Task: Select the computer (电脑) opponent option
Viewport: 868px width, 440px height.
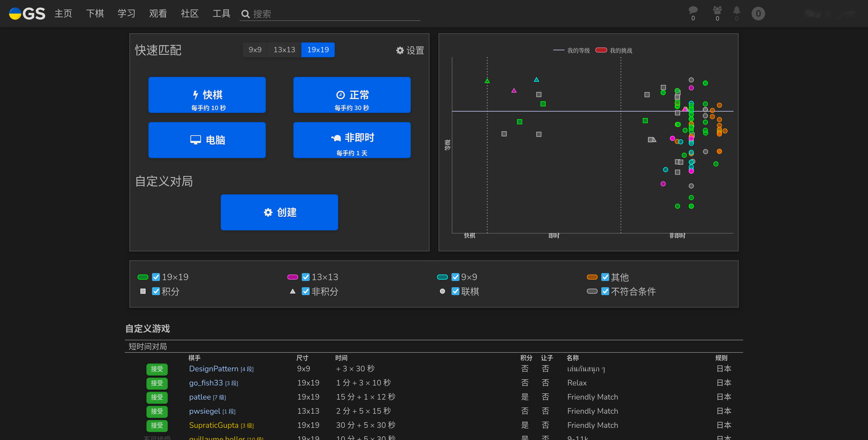Action: [207, 140]
